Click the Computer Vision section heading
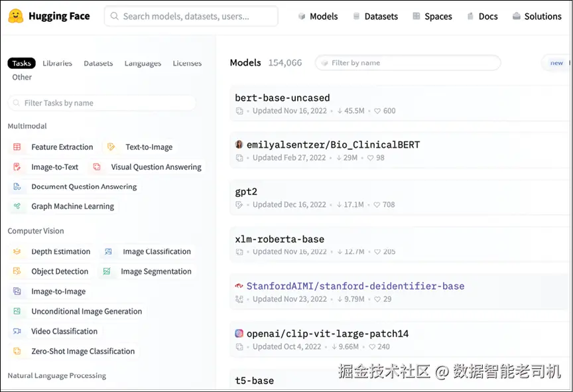Image resolution: width=573 pixels, height=392 pixels. click(36, 231)
